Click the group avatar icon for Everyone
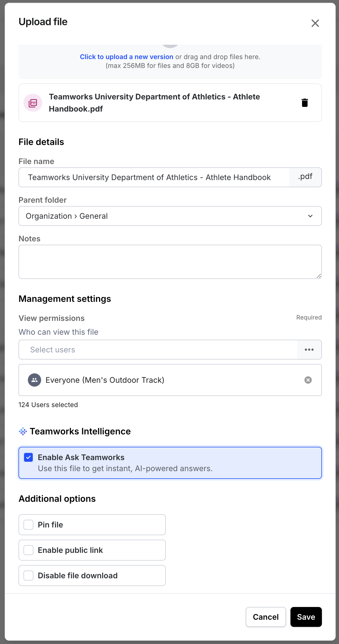 34,380
